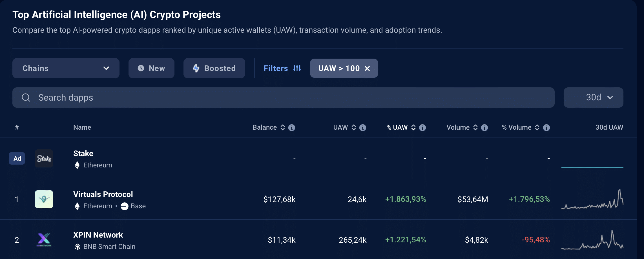
Task: Click Virtuals Protocol UAW value 24,6k
Action: point(357,199)
